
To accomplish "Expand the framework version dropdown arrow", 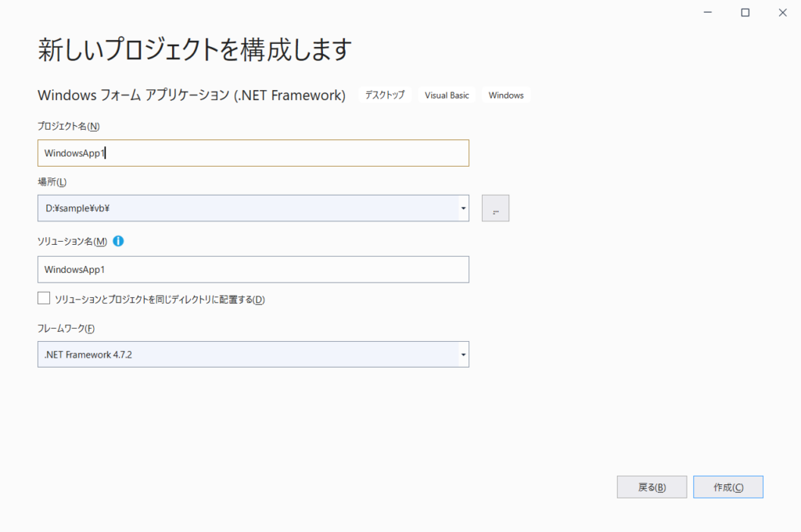I will pyautogui.click(x=463, y=354).
